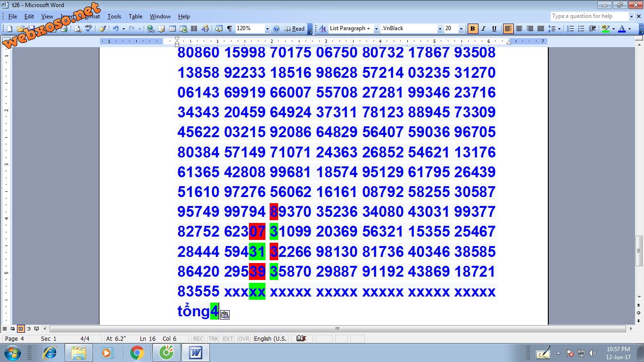Toggle Align Right

click(x=530, y=29)
